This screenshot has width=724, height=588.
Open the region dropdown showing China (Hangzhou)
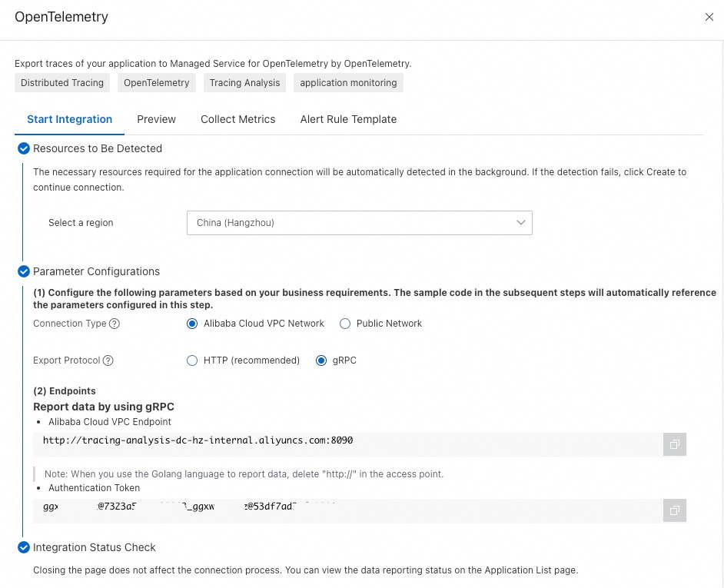pos(359,223)
